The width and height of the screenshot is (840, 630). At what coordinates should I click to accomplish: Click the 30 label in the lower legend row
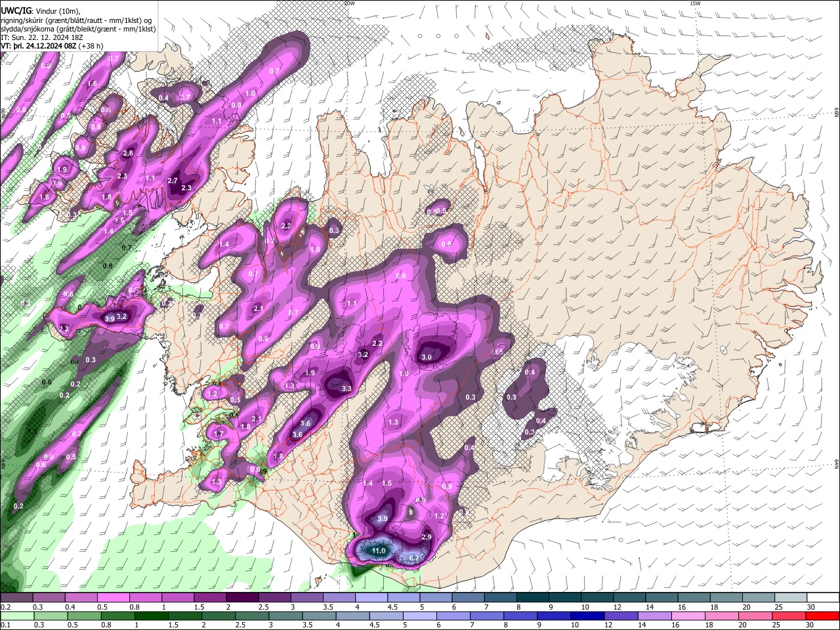pyautogui.click(x=810, y=625)
